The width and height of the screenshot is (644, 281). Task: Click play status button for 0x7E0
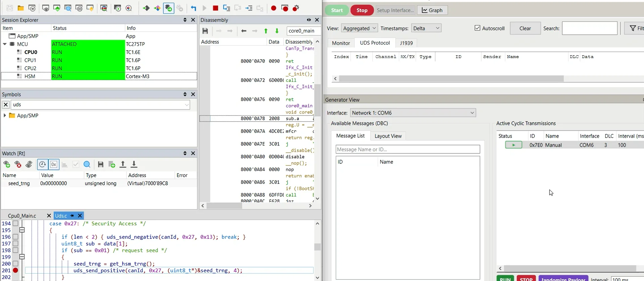pos(514,145)
